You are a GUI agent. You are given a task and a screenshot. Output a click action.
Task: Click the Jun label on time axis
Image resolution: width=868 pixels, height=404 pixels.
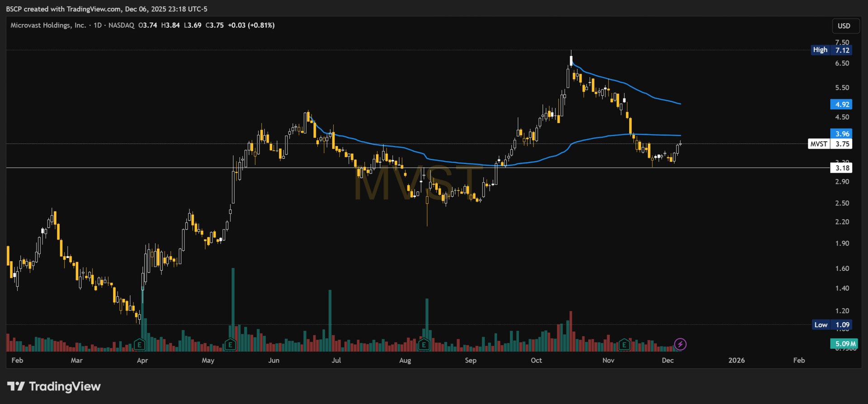pos(274,360)
